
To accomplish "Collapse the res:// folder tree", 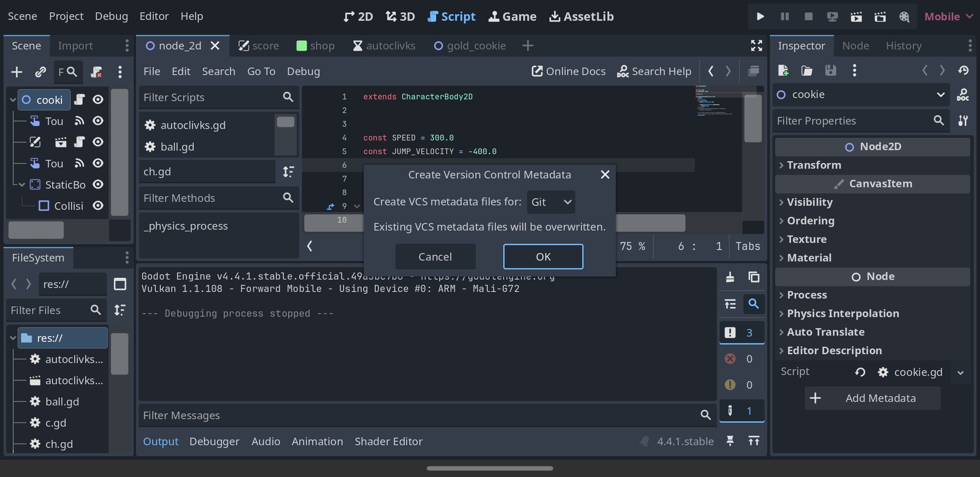I will 13,338.
